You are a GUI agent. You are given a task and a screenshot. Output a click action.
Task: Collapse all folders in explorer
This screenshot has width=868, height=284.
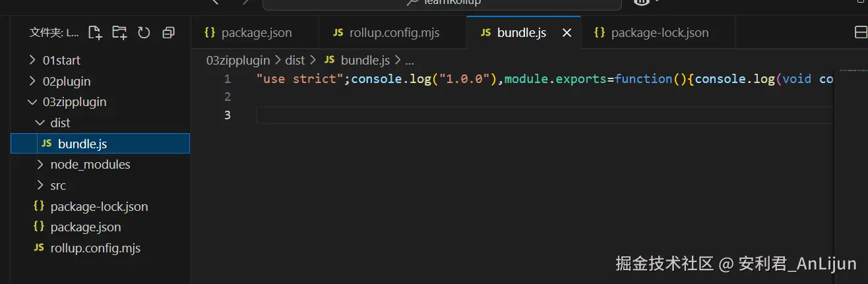click(x=168, y=32)
